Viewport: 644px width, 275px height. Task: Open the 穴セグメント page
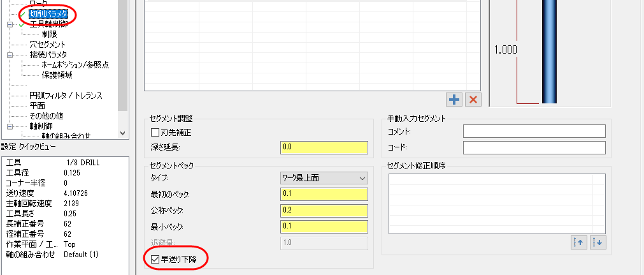(x=48, y=45)
